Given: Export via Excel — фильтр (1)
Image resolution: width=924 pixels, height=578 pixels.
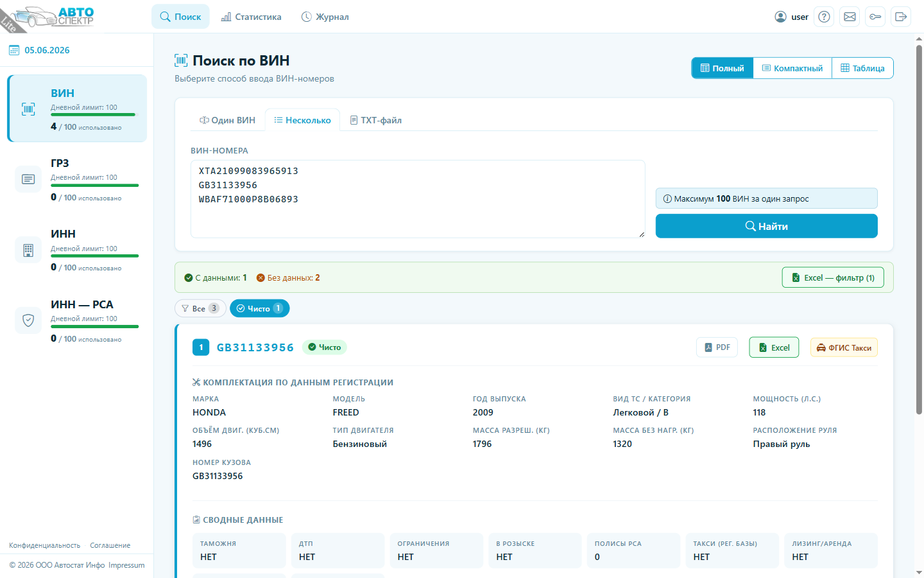Looking at the screenshot, I should point(833,277).
